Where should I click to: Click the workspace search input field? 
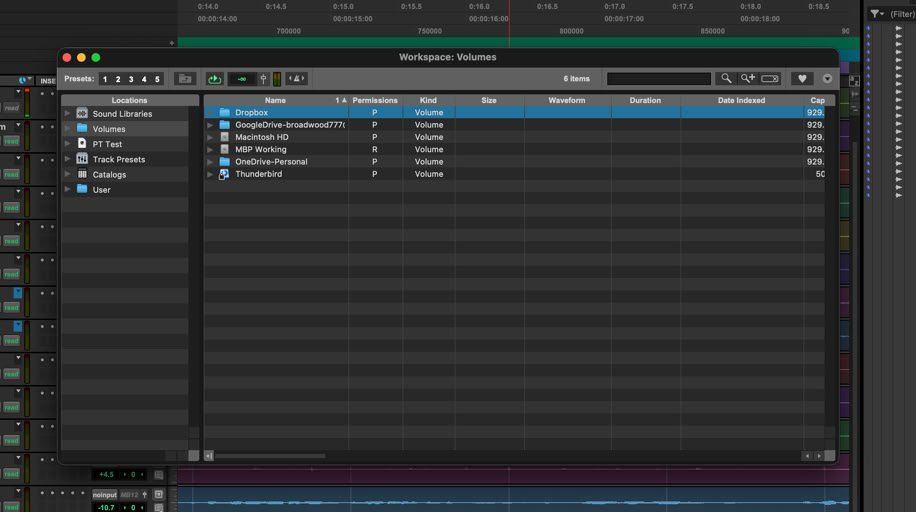point(658,79)
